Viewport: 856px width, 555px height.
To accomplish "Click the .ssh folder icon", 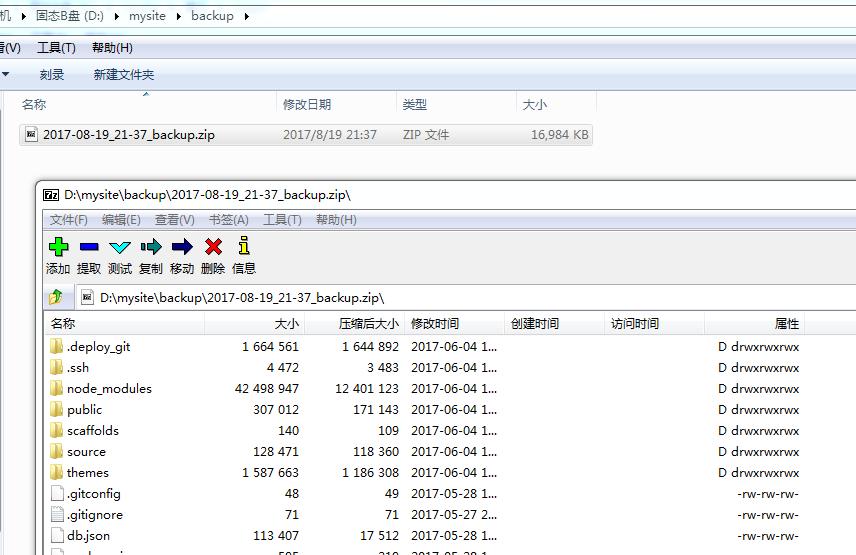I will [56, 367].
